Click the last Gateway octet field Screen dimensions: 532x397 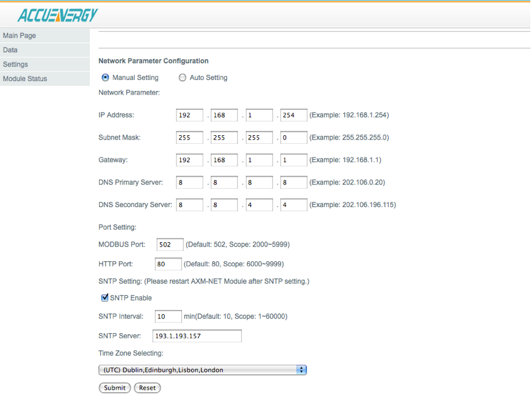[x=293, y=160]
